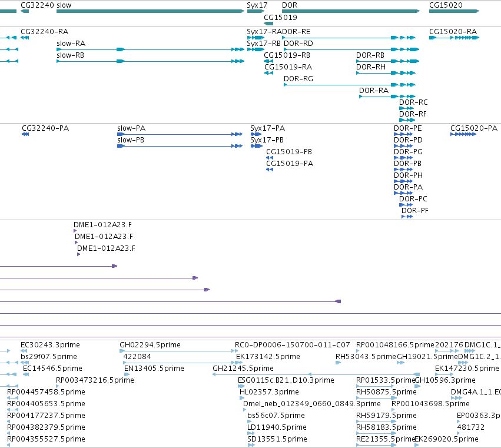The image size is (501, 448).
Task: Open the CG32240-RA transcript label
Action: tap(44, 32)
